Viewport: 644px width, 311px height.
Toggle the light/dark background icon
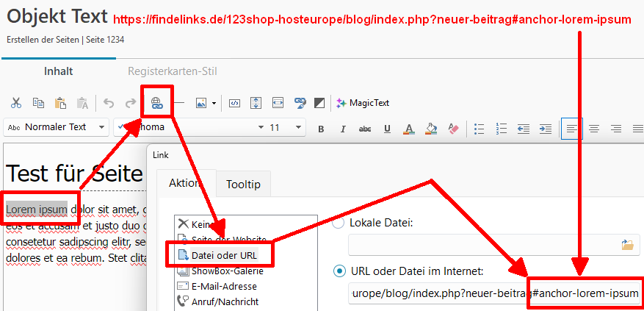point(319,103)
